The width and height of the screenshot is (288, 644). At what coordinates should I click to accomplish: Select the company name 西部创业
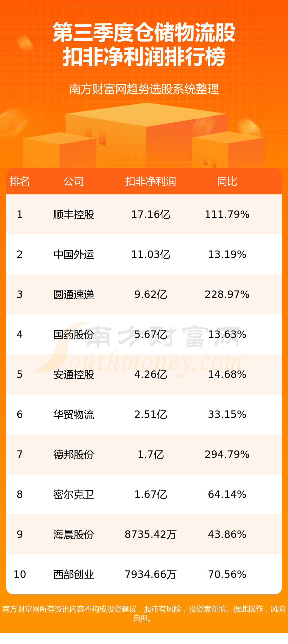[x=74, y=575]
